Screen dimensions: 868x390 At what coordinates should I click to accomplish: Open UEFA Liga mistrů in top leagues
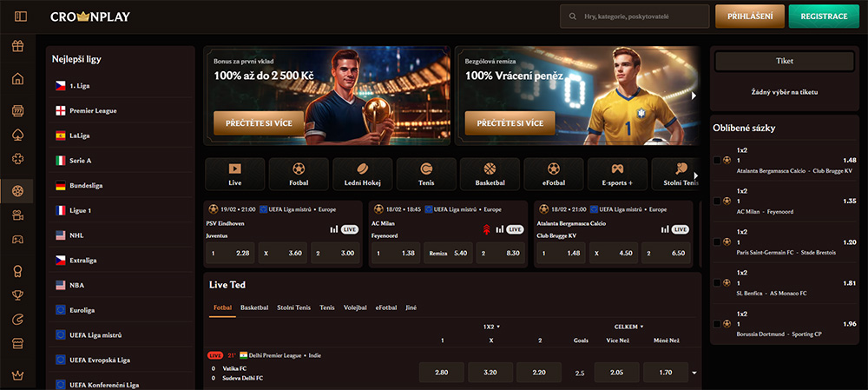(122, 335)
